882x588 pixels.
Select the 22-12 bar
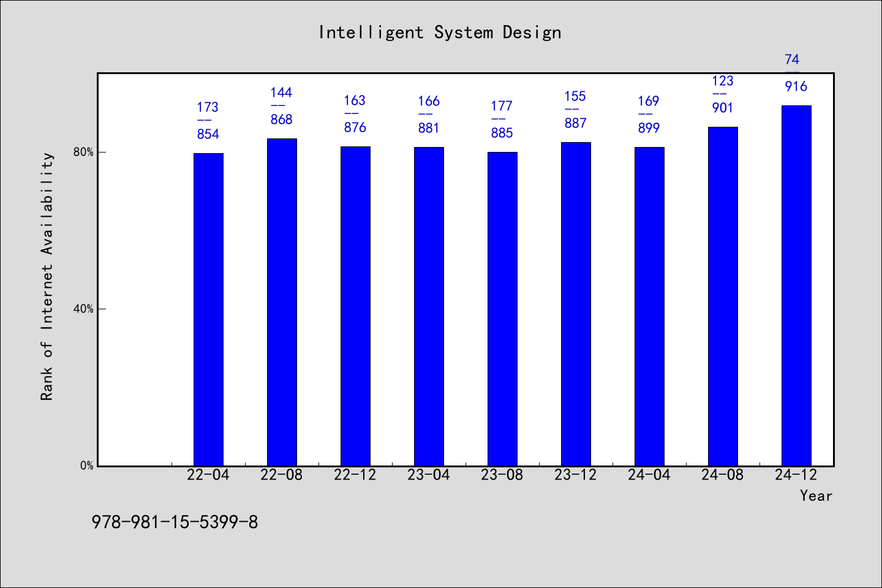click(x=355, y=306)
